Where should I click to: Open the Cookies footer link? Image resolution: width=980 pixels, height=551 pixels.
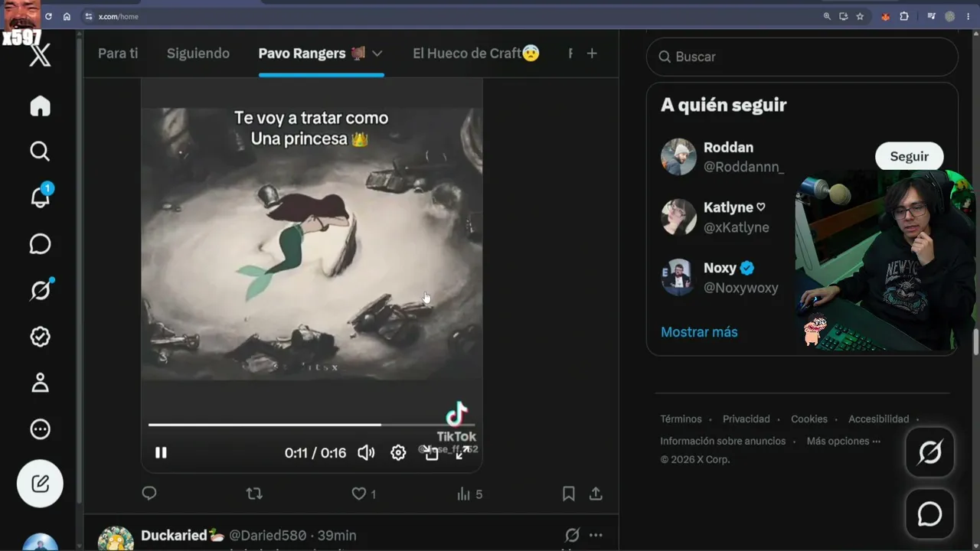pos(809,419)
